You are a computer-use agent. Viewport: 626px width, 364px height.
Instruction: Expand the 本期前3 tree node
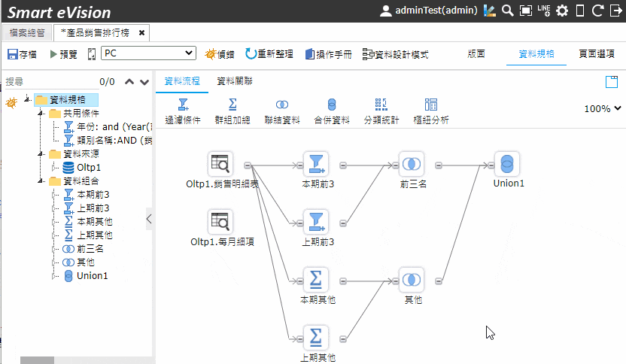point(55,194)
